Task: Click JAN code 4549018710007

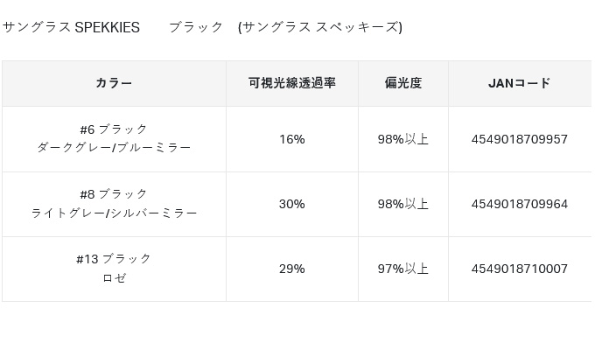Action: tap(519, 269)
